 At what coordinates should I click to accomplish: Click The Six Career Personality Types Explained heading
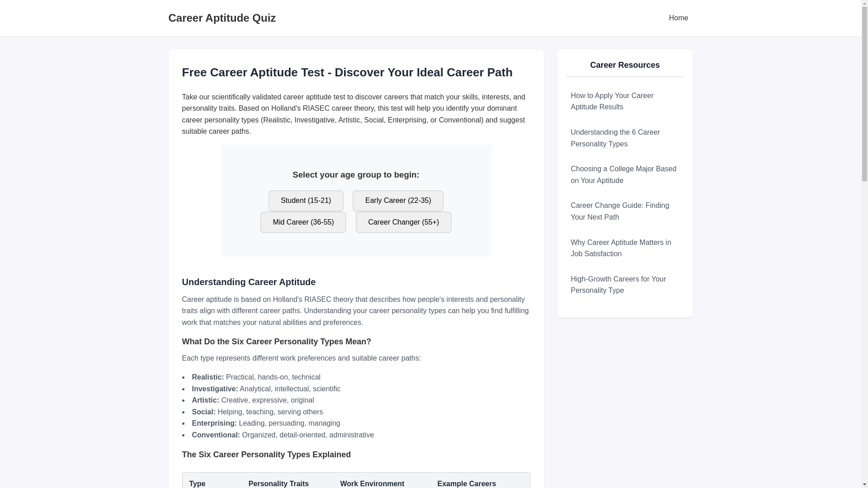[266, 455]
